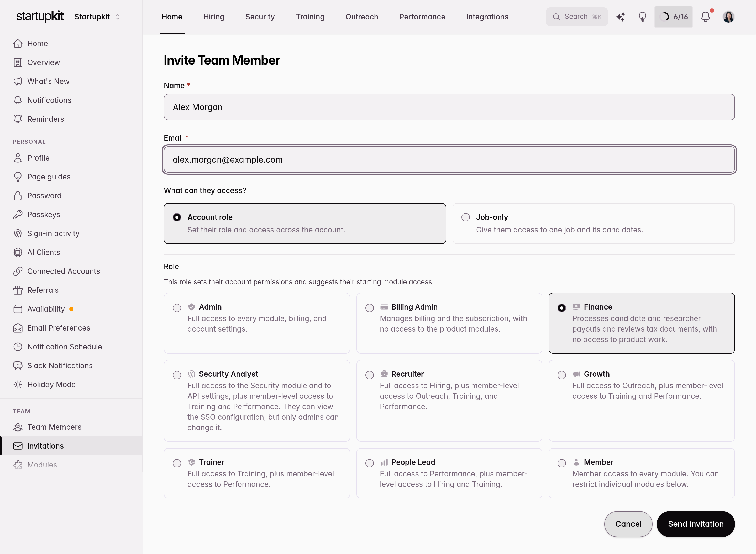
Task: Open the 6/16 onboarding progress indicator
Action: click(674, 17)
